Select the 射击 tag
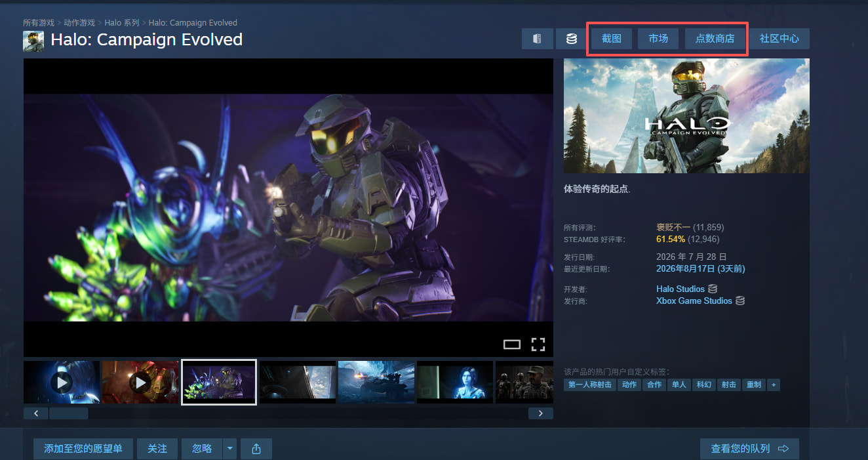Image resolution: width=868 pixels, height=460 pixels. point(728,385)
